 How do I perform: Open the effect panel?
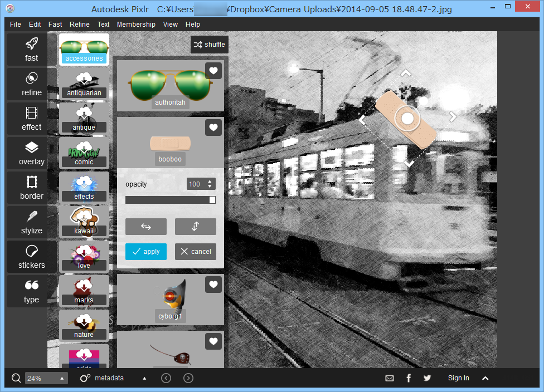[31, 119]
